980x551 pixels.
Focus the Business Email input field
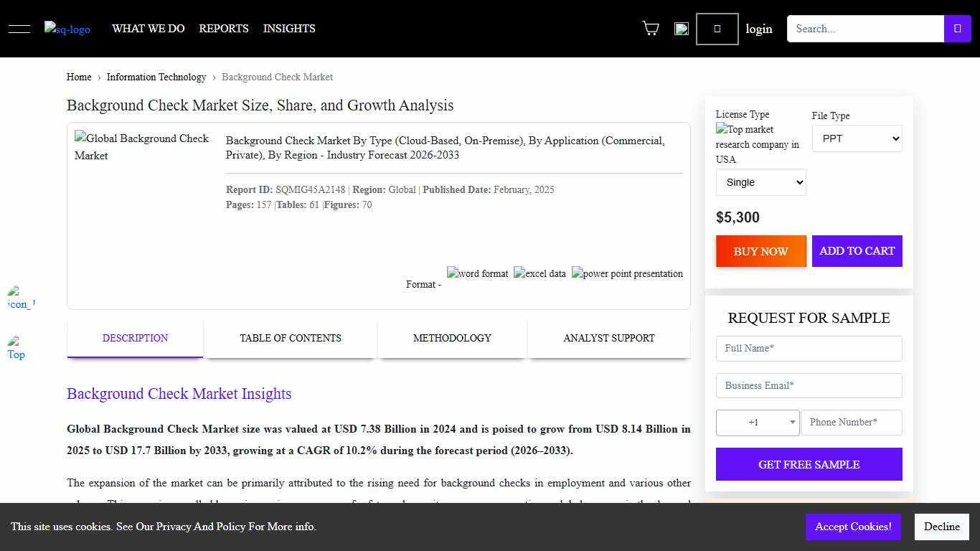coord(809,385)
